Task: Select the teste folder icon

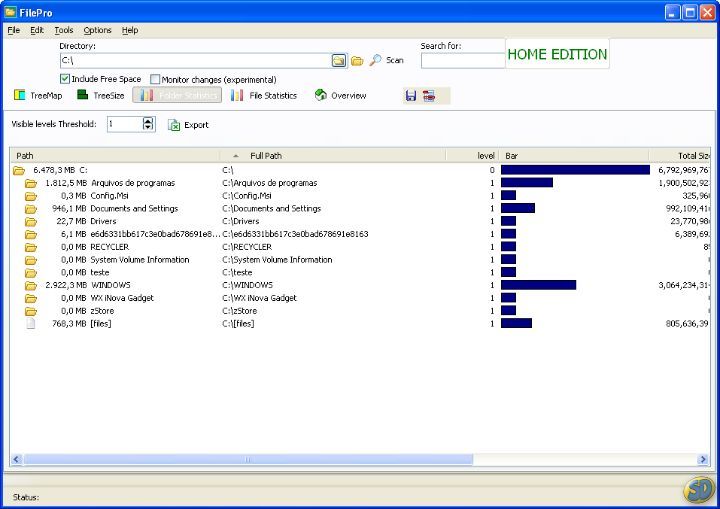Action: click(31, 273)
